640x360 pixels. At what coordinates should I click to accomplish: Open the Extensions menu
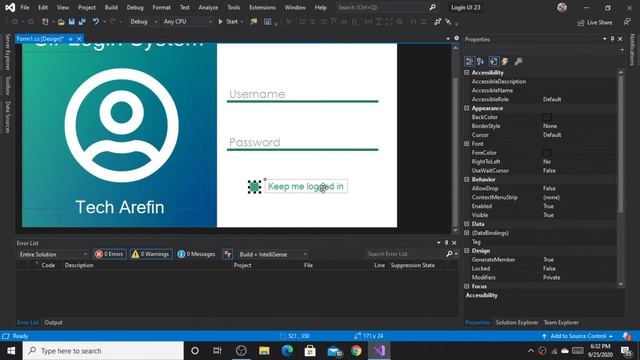262,7
